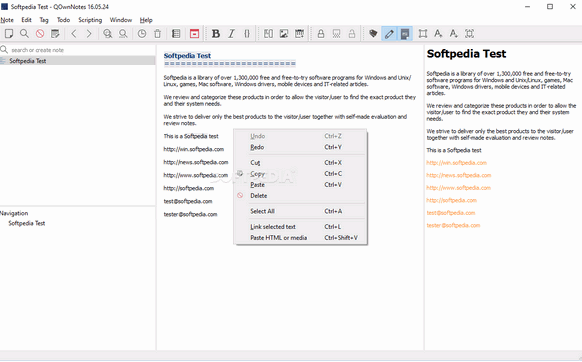Click the red window quit toolbar icon
This screenshot has height=362, width=582.
click(x=194, y=34)
